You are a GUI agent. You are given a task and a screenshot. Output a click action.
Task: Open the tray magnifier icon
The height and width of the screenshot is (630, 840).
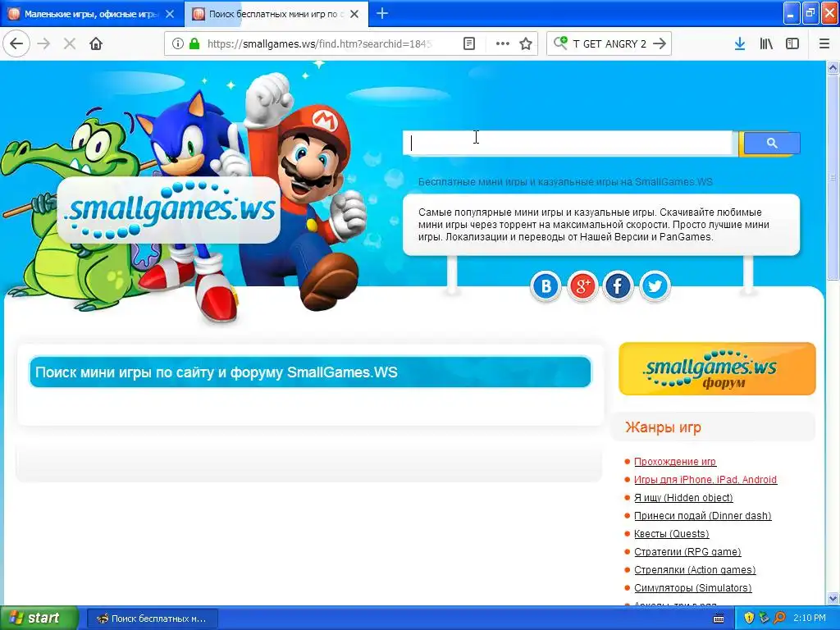779,618
